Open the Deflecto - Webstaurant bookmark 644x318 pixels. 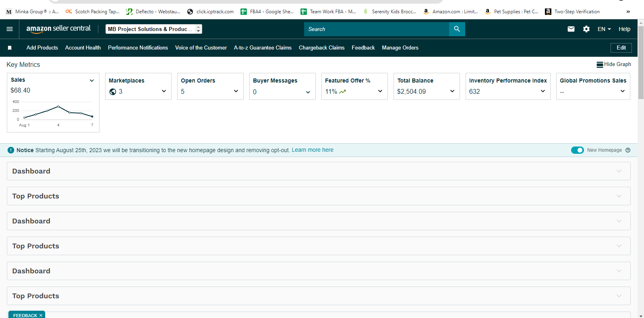pyautogui.click(x=153, y=12)
